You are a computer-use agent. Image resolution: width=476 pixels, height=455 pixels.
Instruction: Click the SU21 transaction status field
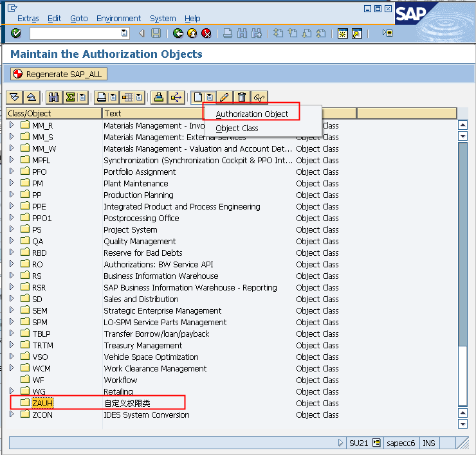[358, 443]
